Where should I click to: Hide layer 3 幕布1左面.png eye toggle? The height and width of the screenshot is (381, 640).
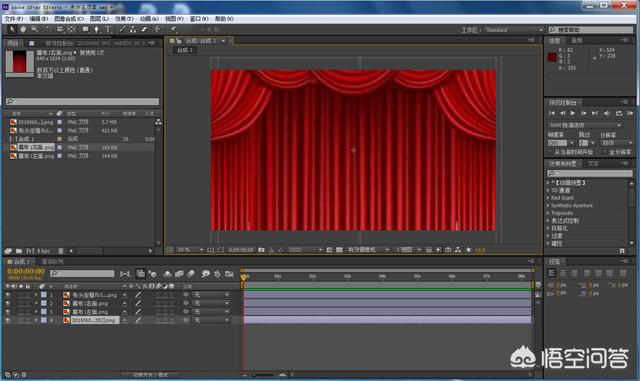click(8, 312)
